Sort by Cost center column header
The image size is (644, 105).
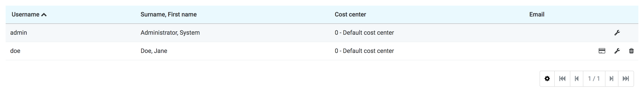pyautogui.click(x=350, y=15)
